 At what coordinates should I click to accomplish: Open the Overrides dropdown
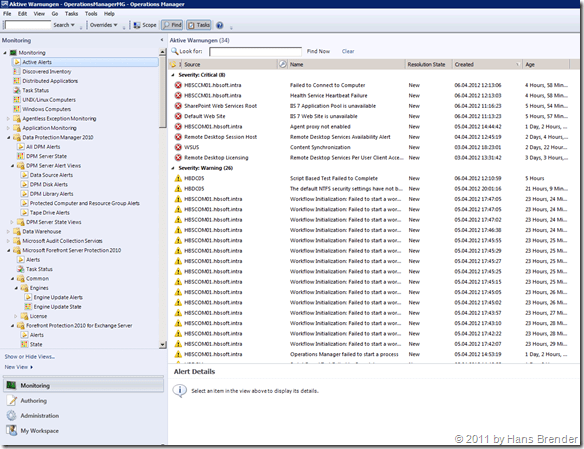click(104, 25)
